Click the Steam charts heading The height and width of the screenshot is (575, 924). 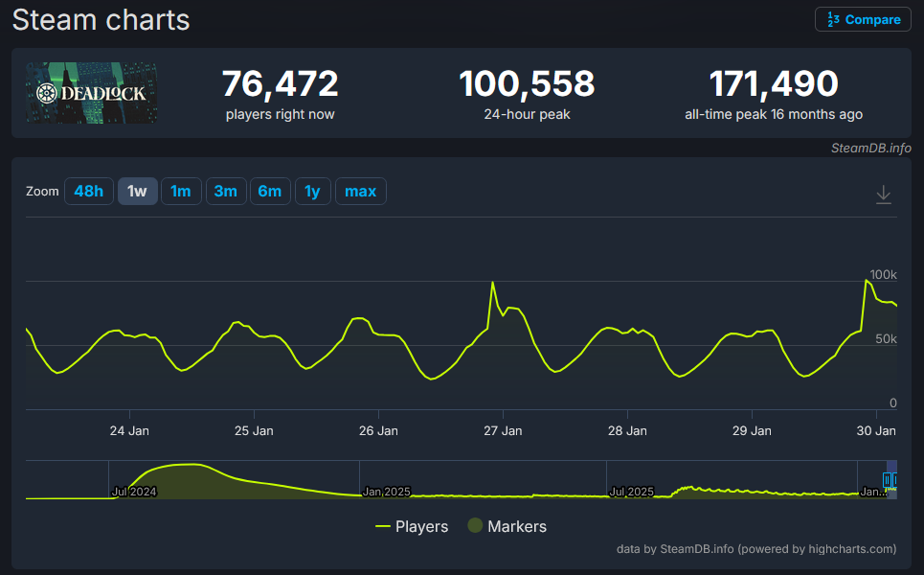tap(101, 20)
